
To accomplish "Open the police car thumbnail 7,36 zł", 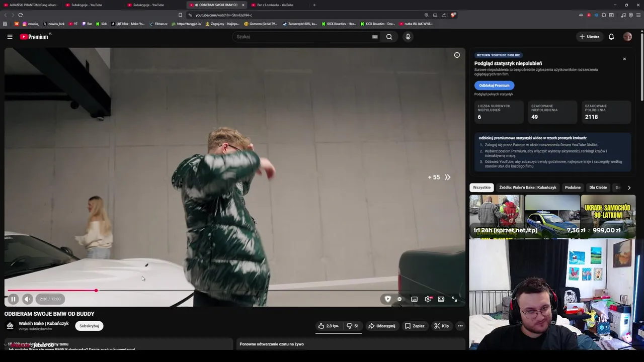I will (552, 216).
